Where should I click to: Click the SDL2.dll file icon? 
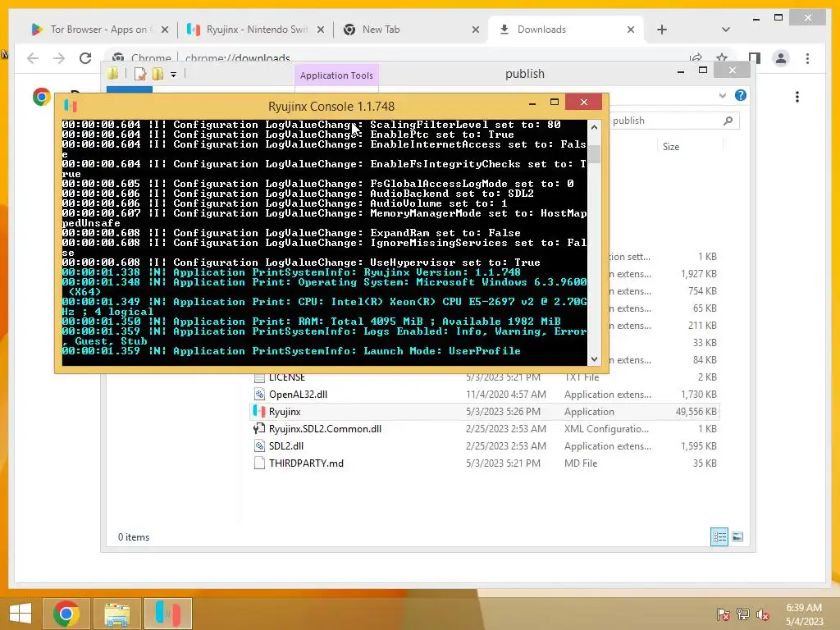pyautogui.click(x=259, y=445)
